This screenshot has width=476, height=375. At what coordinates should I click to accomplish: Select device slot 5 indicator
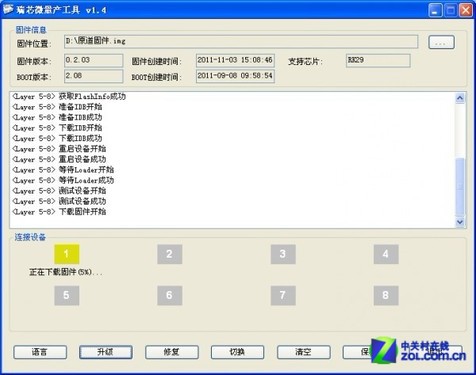[67, 295]
